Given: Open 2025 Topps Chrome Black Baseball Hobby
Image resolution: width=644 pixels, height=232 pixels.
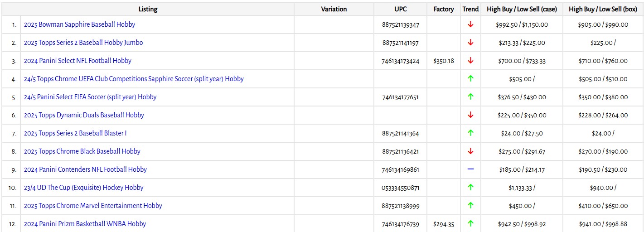Looking at the screenshot, I should pos(82,151).
